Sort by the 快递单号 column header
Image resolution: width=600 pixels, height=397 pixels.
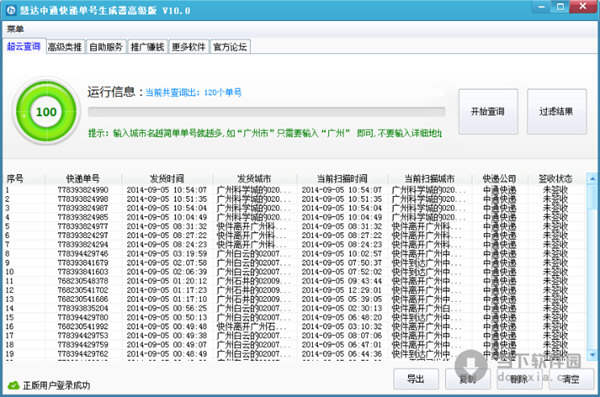(x=83, y=178)
